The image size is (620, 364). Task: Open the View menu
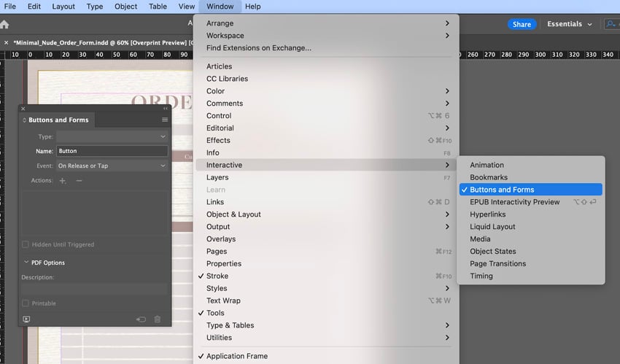pyautogui.click(x=186, y=7)
